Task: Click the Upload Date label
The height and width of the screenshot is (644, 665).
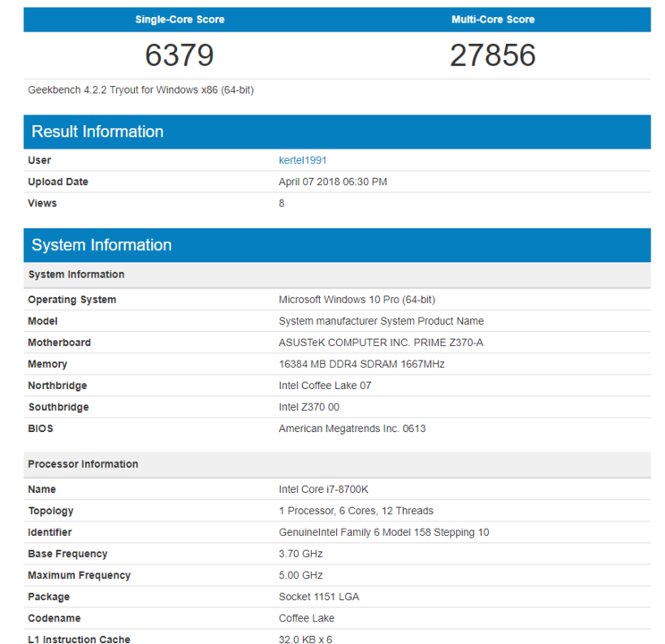Action: pos(58,182)
